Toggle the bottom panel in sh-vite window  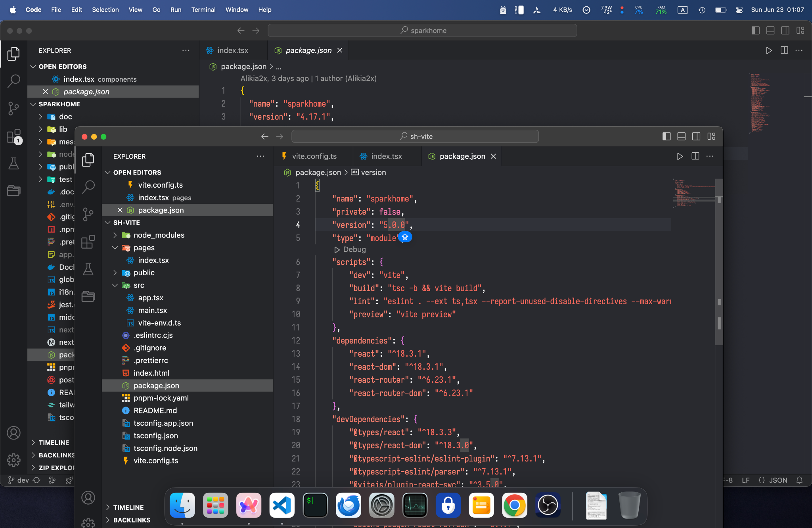tap(681, 136)
